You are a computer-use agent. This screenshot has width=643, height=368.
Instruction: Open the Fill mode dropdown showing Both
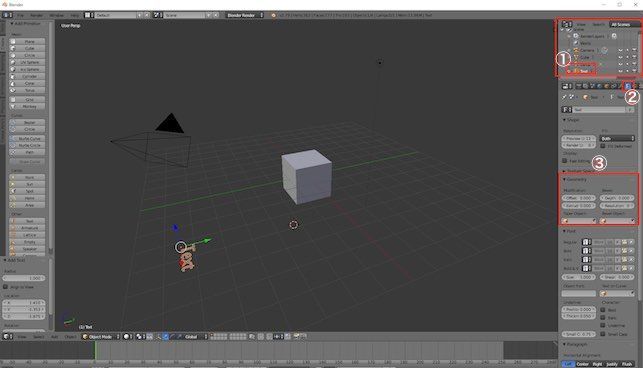pos(617,138)
